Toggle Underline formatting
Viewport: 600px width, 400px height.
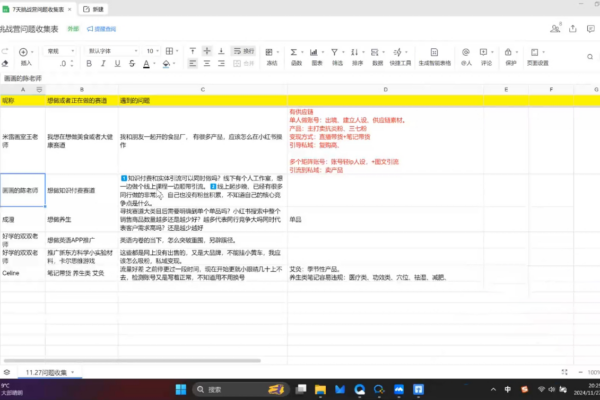coord(117,64)
